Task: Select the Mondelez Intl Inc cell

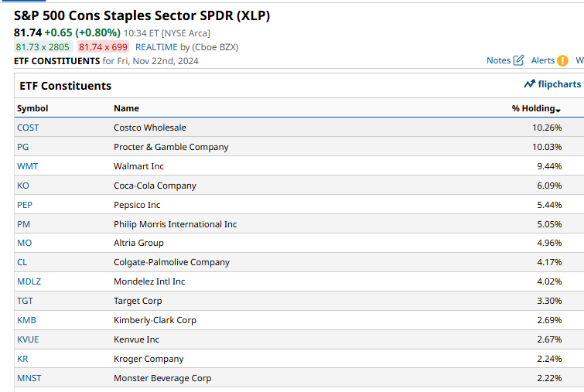Action: click(149, 281)
